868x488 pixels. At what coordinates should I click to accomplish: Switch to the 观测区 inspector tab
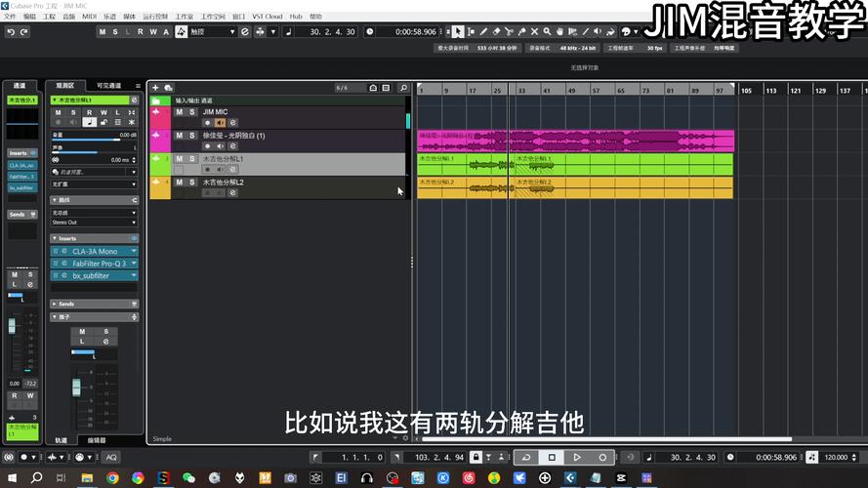[64, 86]
